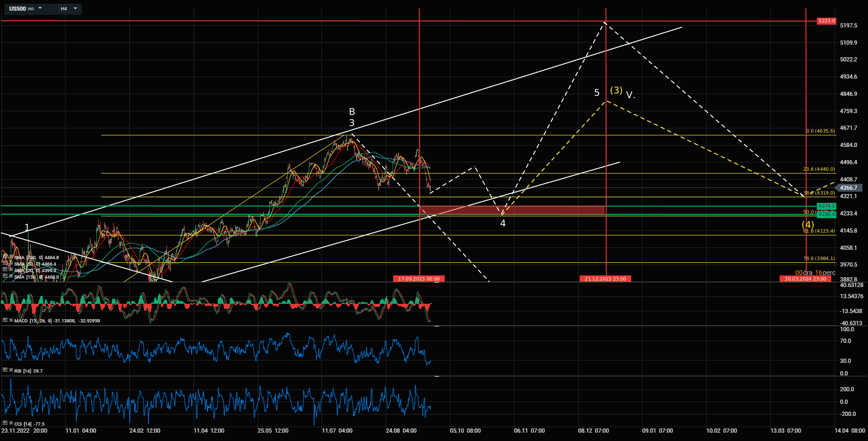
Task: Click the 17.09.2023 00:00 vertical line label
Action: tap(419, 279)
